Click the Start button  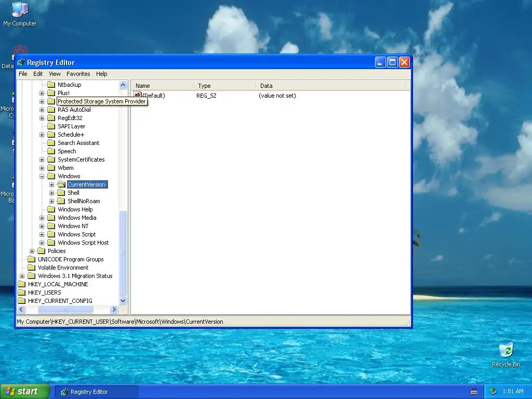click(x=25, y=391)
